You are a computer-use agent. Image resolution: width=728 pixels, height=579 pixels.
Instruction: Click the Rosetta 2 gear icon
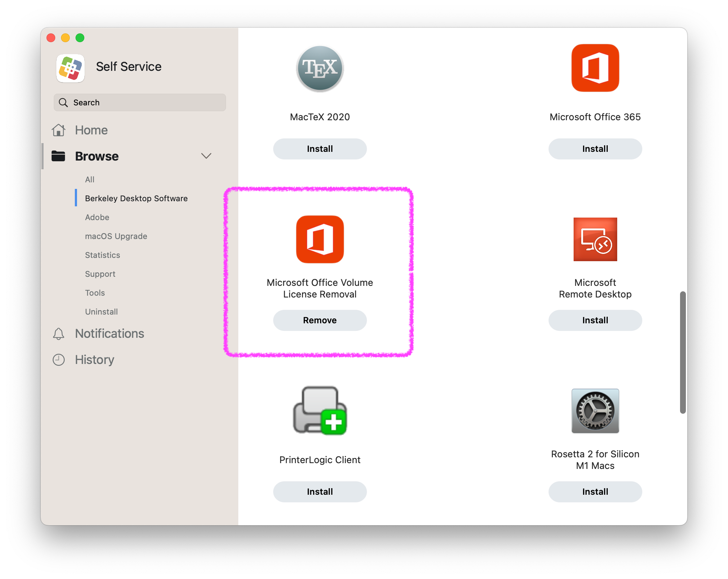click(595, 411)
